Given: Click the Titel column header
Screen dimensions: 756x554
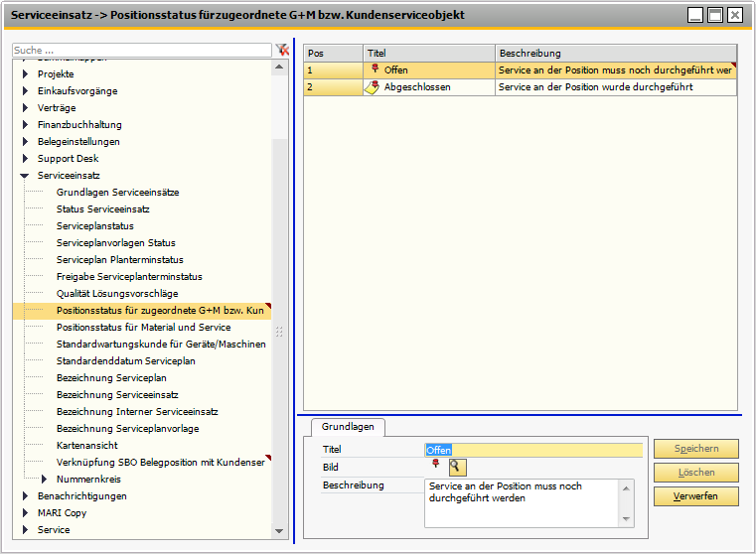Looking at the screenshot, I should (x=428, y=53).
